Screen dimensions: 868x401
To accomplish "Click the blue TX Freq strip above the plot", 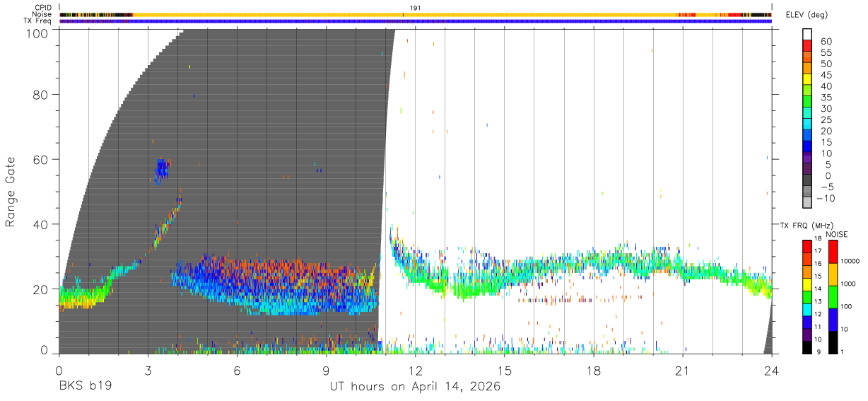I will point(416,21).
